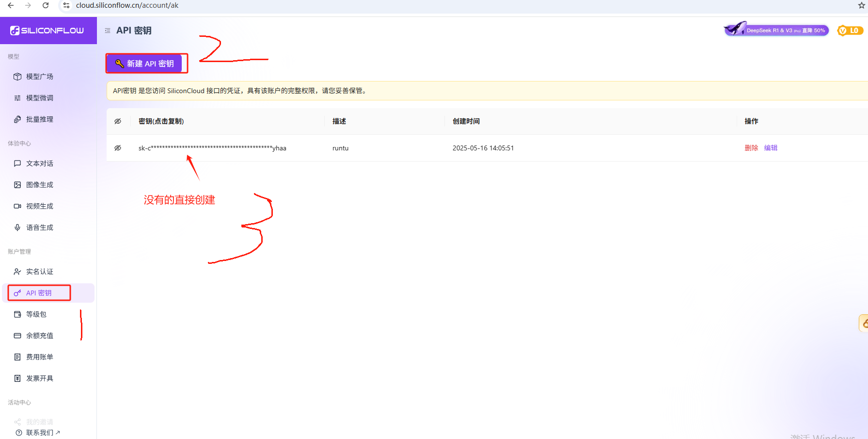Edit the runtu key via 编辑

click(x=771, y=148)
